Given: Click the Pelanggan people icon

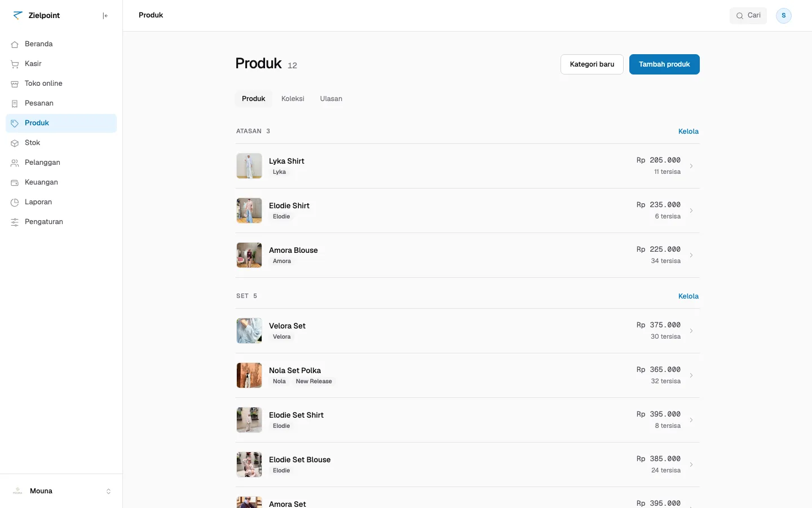Looking at the screenshot, I should click(x=15, y=163).
